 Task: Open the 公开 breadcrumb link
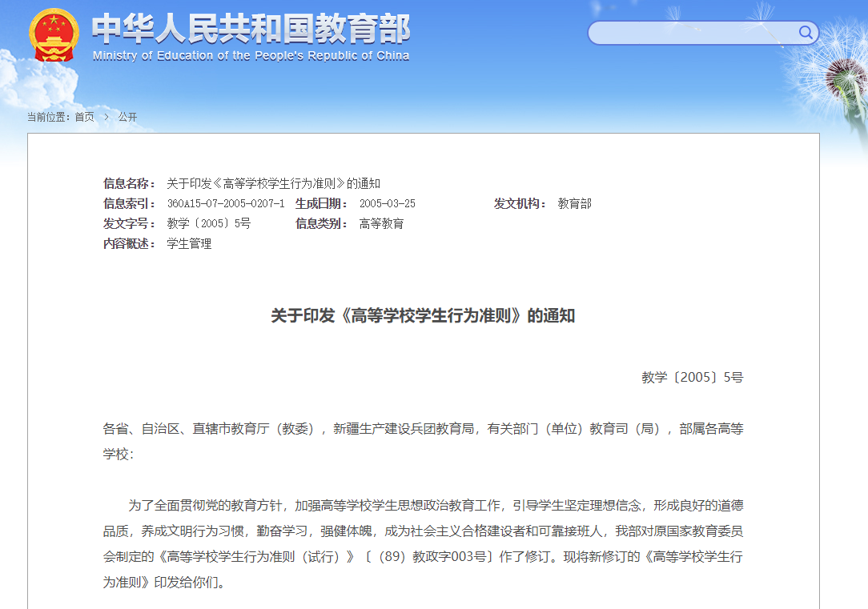coord(127,117)
